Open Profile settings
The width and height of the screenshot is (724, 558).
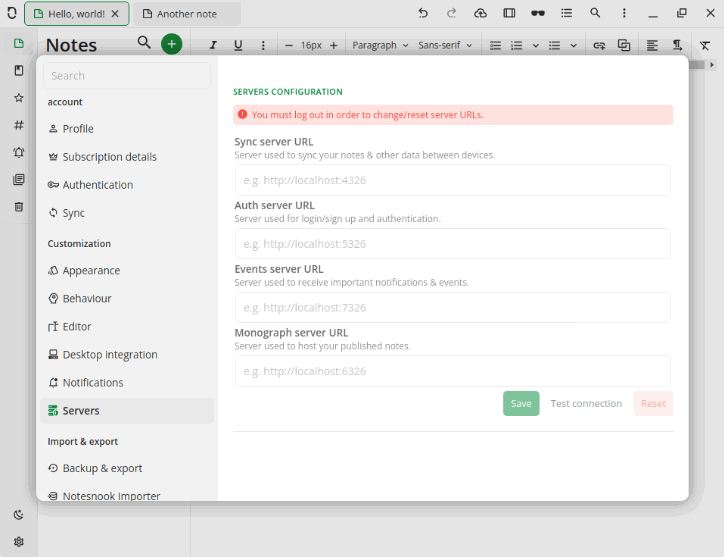127,128
